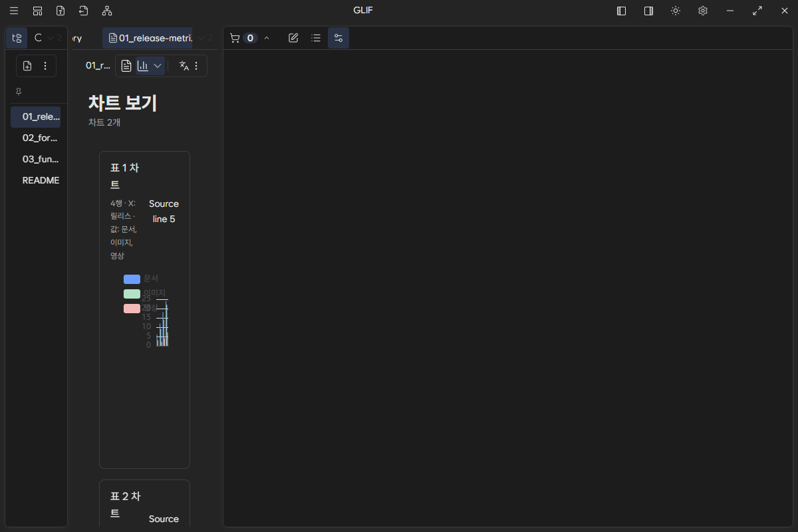Open document more options dots
Image resolution: width=798 pixels, height=532 pixels.
click(x=196, y=66)
